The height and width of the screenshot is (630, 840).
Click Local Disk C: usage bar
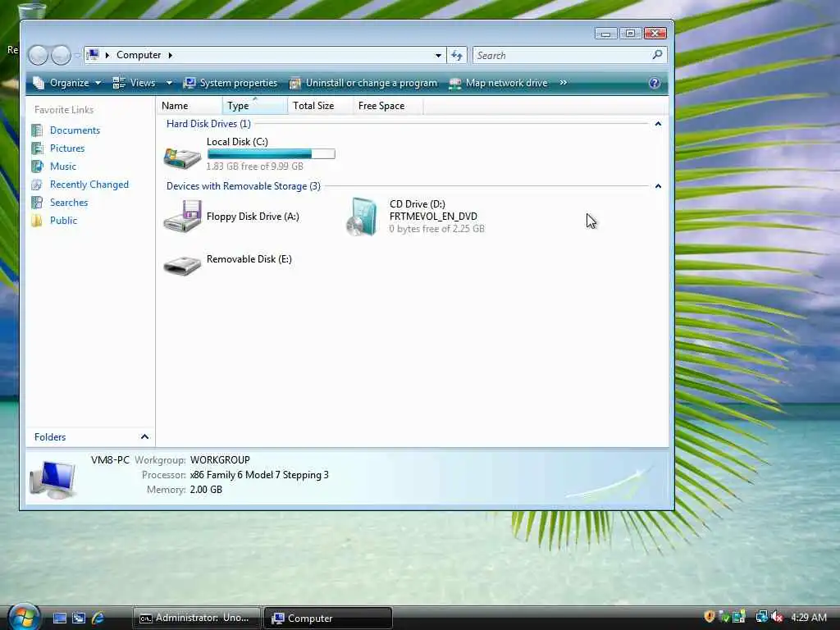[271, 154]
